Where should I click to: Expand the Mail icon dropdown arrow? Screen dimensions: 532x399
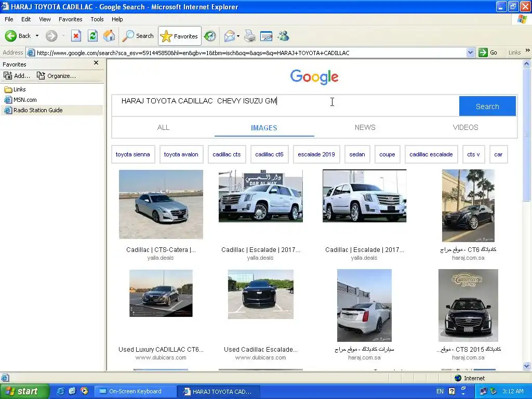(x=238, y=36)
